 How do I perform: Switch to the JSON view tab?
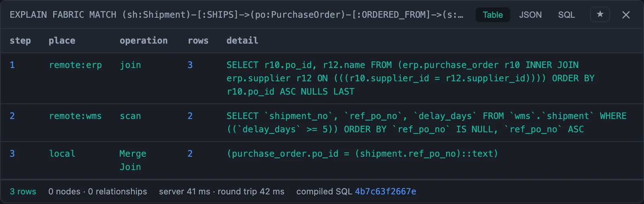tap(530, 15)
